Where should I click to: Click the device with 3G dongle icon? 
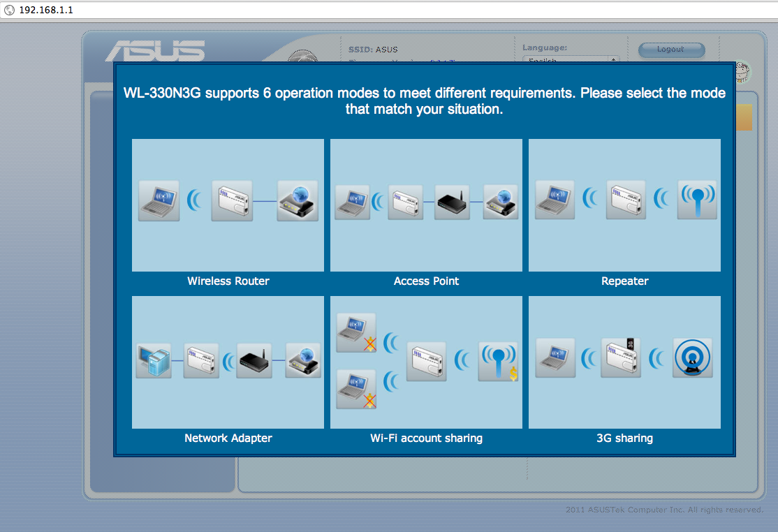(x=621, y=358)
